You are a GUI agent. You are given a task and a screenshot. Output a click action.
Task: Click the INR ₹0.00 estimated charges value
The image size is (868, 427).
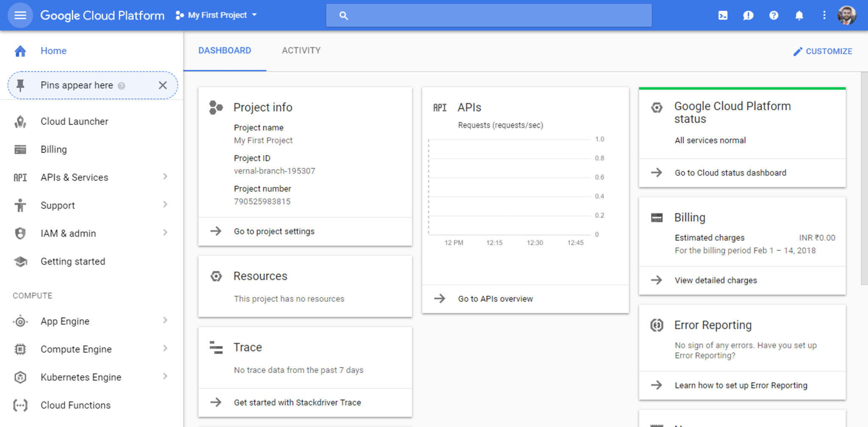pyautogui.click(x=817, y=238)
